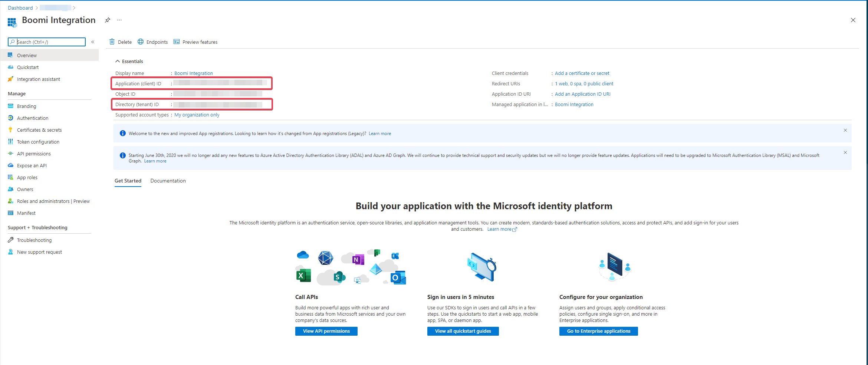
Task: Open the Redirect URIs link
Action: pos(584,83)
